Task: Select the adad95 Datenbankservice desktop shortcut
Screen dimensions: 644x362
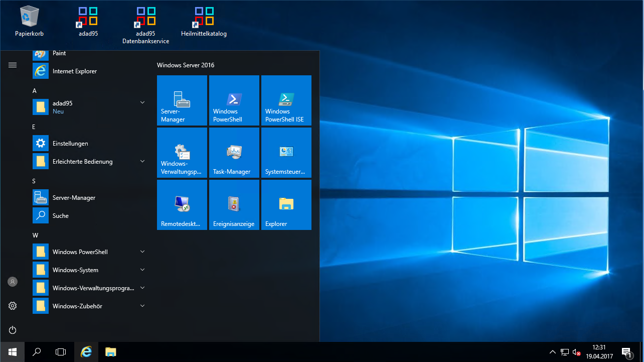Action: (146, 25)
